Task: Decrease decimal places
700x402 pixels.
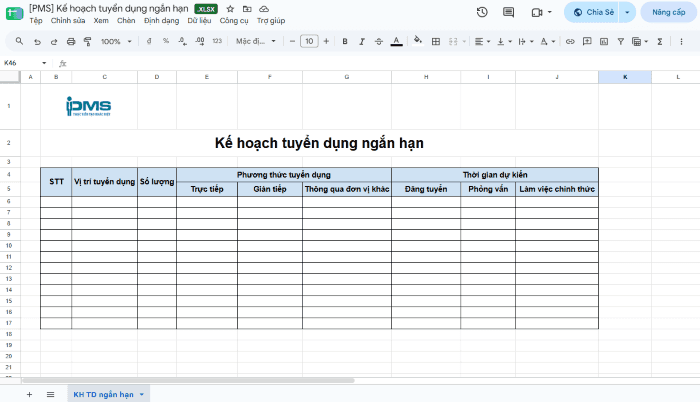Action: [x=183, y=41]
